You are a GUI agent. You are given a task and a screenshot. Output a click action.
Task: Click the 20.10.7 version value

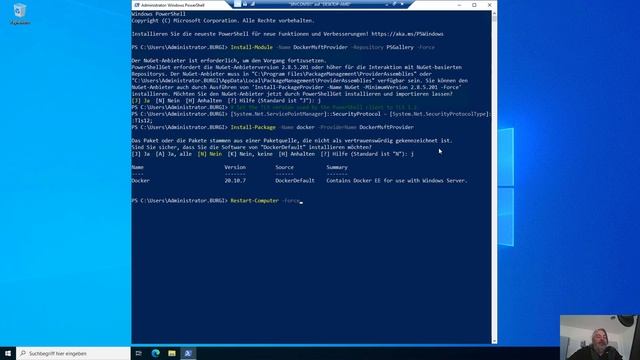point(235,180)
